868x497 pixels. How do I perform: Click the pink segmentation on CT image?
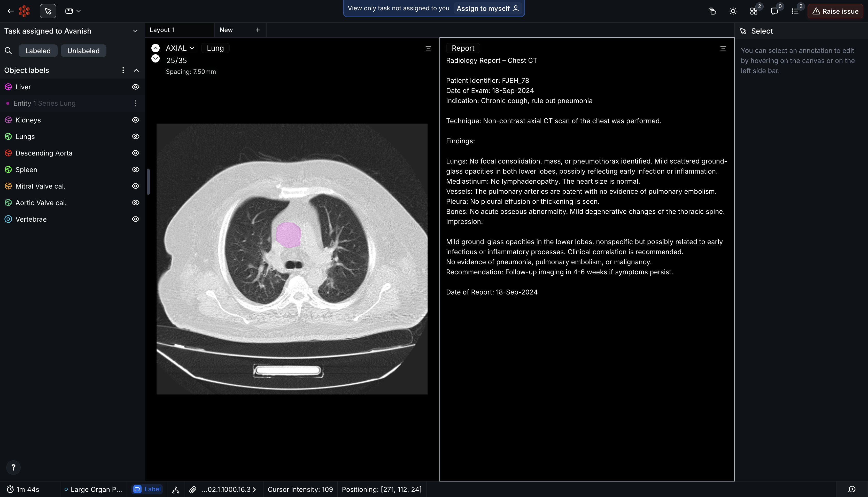click(x=288, y=235)
